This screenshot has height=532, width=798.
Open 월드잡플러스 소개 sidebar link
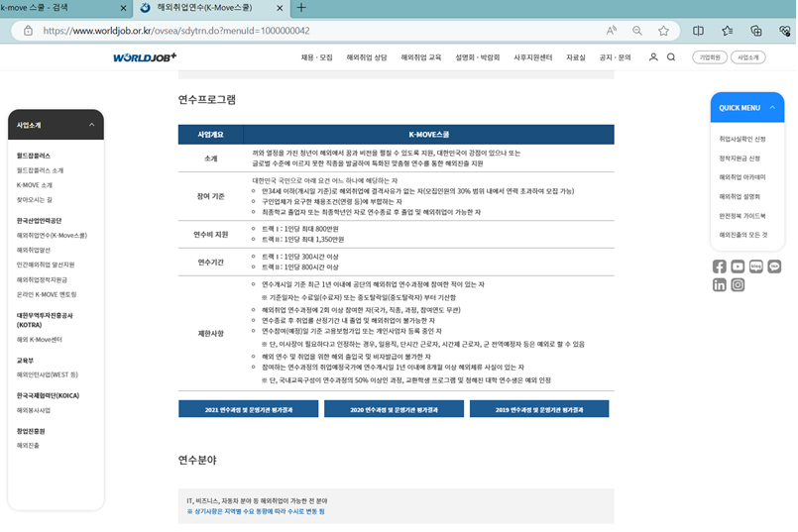pos(40,170)
